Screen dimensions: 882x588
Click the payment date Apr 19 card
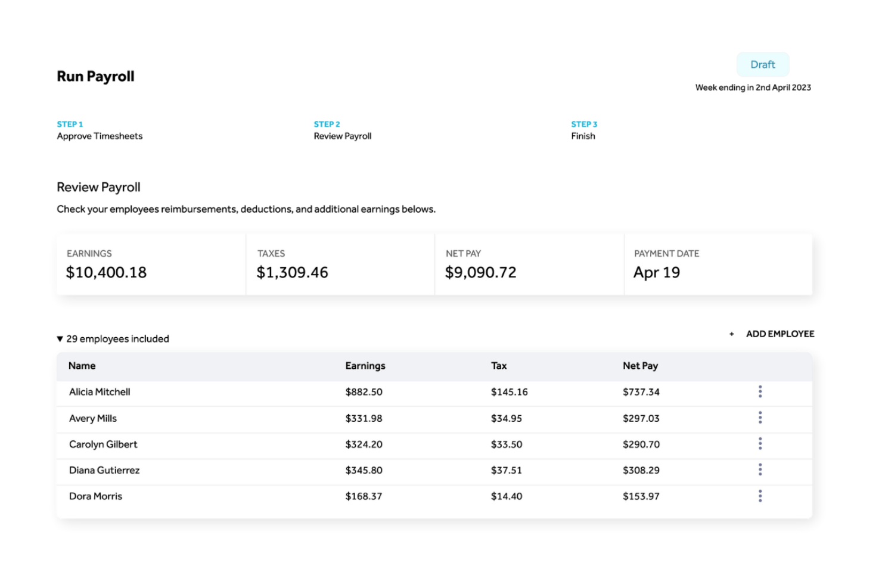coord(718,264)
